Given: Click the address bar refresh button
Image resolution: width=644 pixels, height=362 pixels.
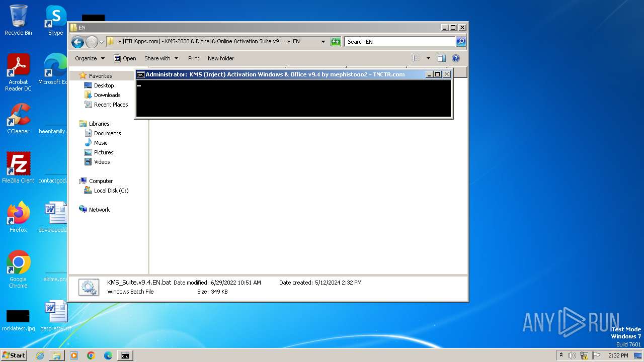Looking at the screenshot, I should (336, 42).
